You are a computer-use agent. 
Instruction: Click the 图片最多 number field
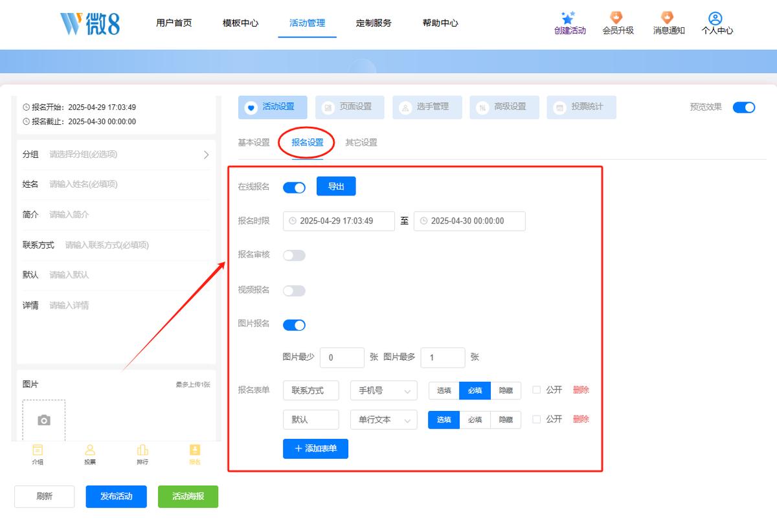(443, 357)
